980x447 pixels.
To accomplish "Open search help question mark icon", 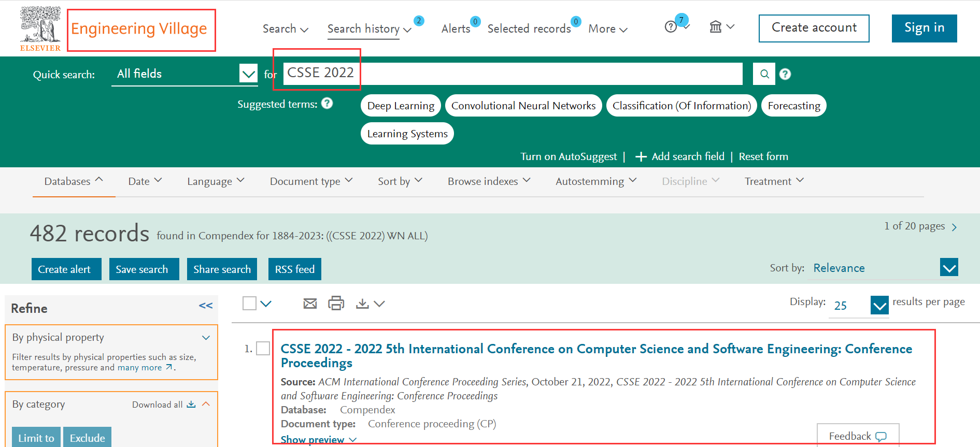I will pyautogui.click(x=785, y=74).
